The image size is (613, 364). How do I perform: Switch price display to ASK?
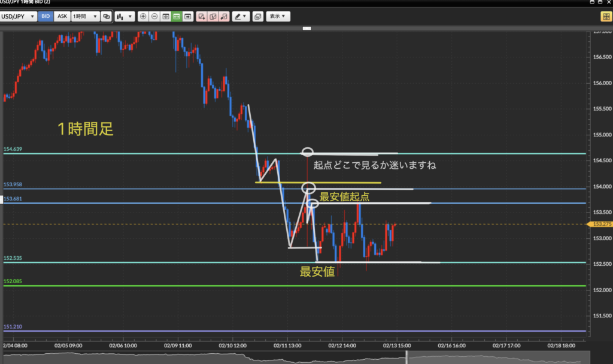click(62, 17)
